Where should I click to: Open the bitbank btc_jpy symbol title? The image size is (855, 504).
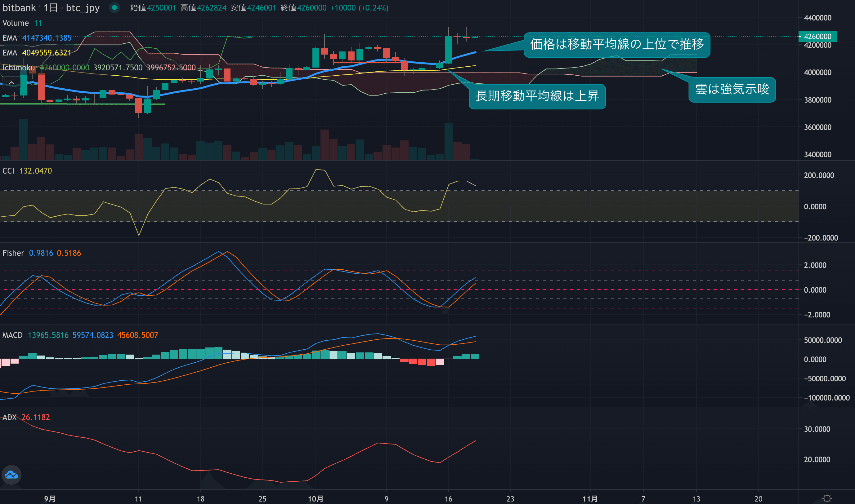[x=51, y=7]
